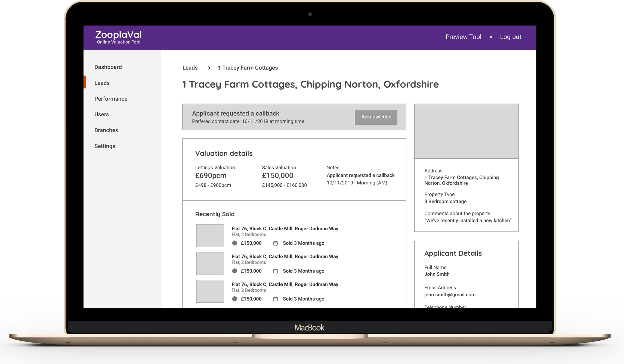Select Leads in the sidebar

tap(102, 83)
